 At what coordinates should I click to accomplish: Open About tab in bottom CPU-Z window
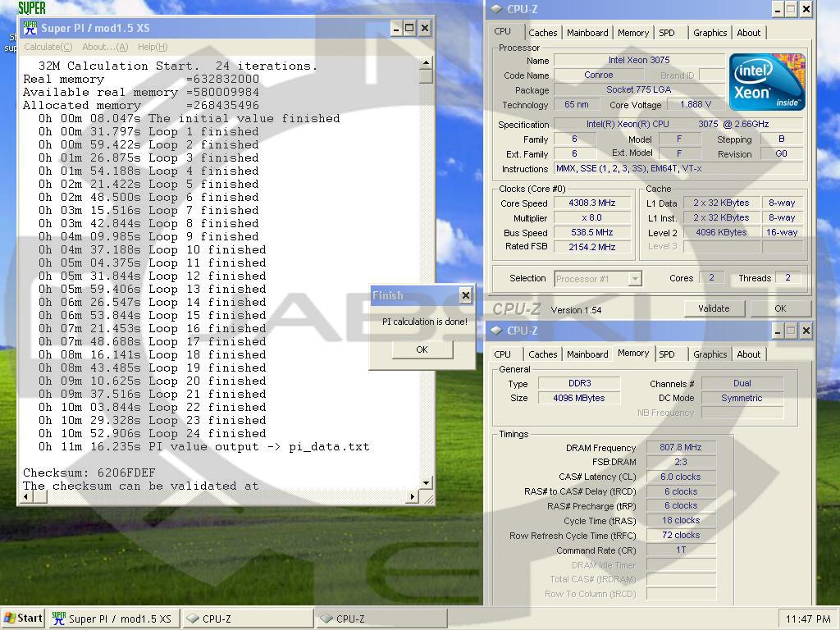[748, 354]
